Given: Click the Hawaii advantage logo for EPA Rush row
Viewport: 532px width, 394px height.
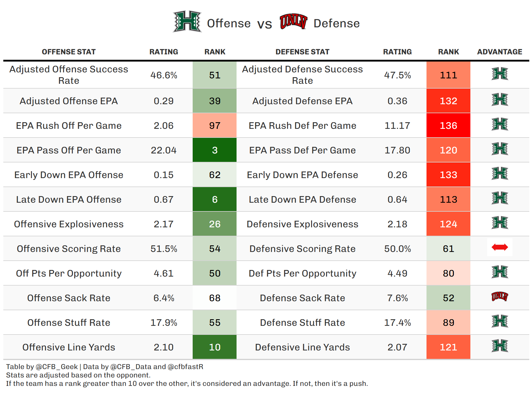Looking at the screenshot, I should pos(500,124).
